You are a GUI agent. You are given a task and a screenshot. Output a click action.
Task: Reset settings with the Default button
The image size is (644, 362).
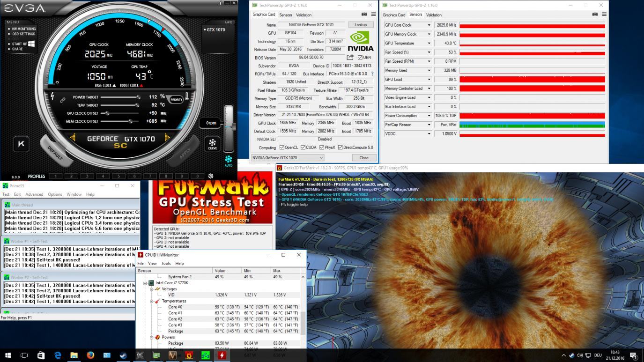55,153
